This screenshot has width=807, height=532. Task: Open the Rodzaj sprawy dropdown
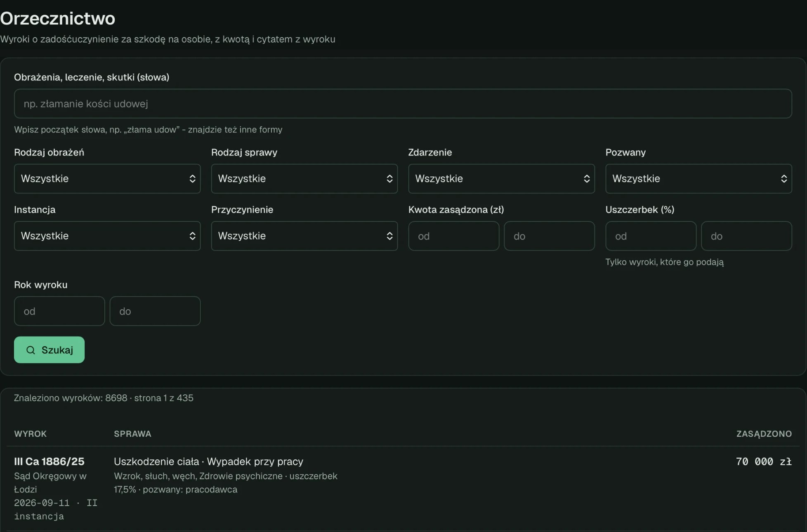point(304,179)
